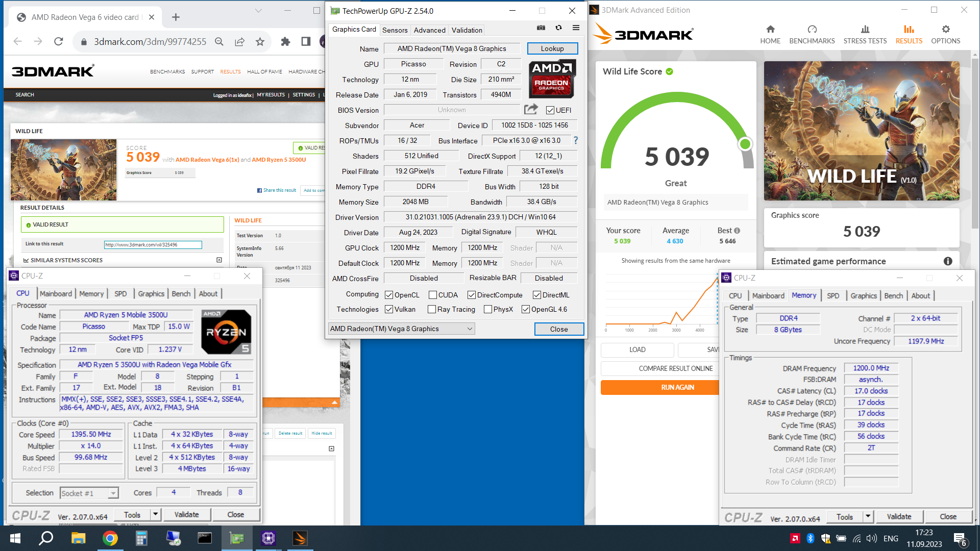Open Chrome side panel icon
This screenshot has height=551, width=980.
click(306, 42)
